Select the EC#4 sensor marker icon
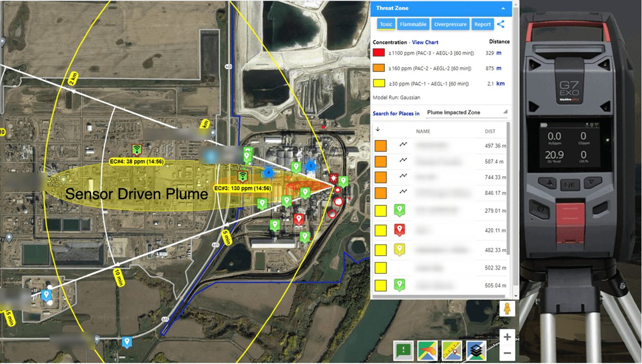 pos(136,149)
